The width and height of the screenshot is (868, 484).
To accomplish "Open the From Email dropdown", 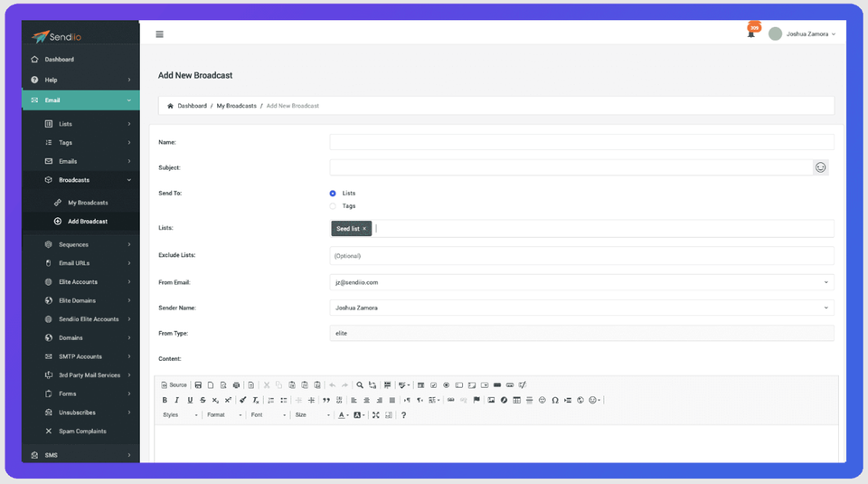I will (581, 282).
